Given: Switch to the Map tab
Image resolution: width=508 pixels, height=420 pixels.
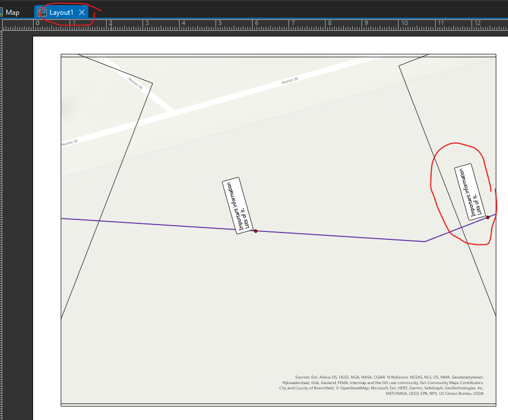Looking at the screenshot, I should click(x=13, y=11).
